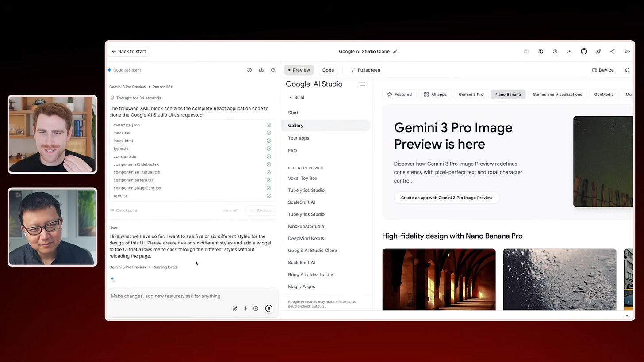This screenshot has width=644, height=362.
Task: Select the Featured filter chip
Action: [x=399, y=94]
